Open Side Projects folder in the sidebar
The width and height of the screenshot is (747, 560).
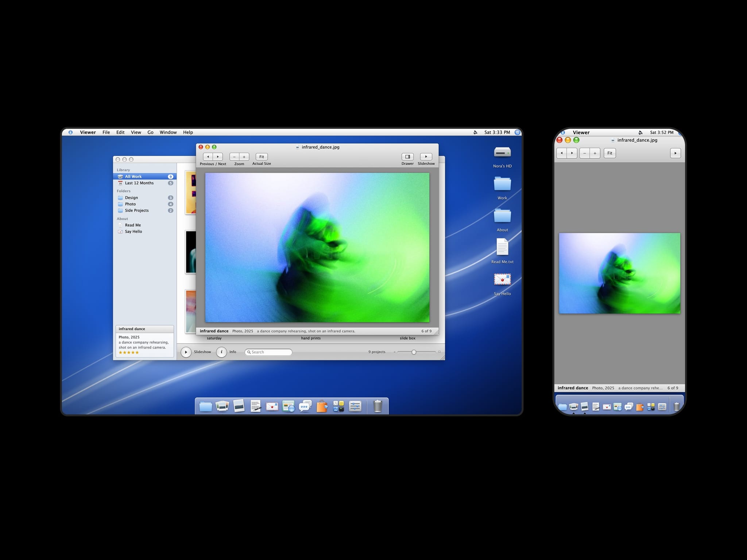click(x=145, y=210)
